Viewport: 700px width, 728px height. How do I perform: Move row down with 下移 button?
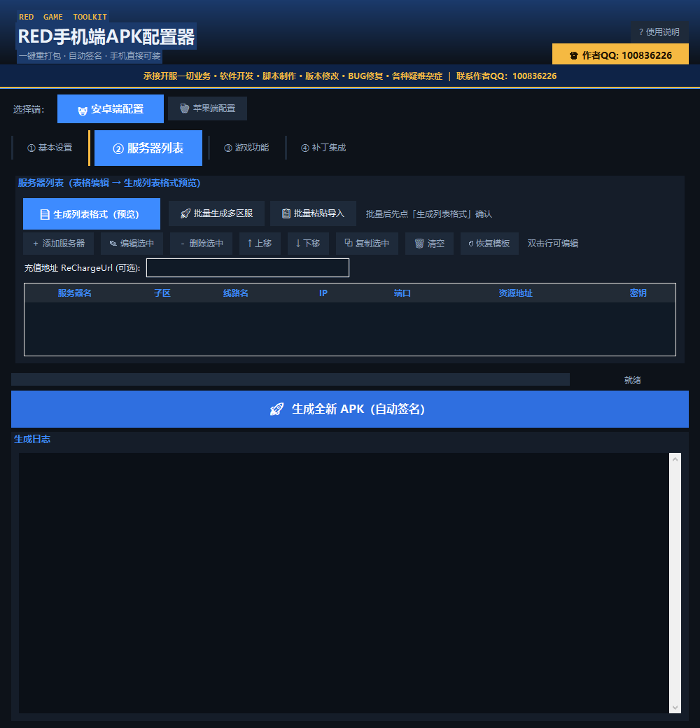click(309, 244)
